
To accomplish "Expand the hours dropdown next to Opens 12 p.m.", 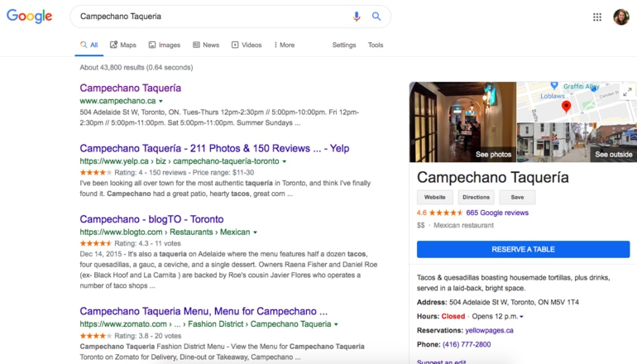I will click(522, 317).
